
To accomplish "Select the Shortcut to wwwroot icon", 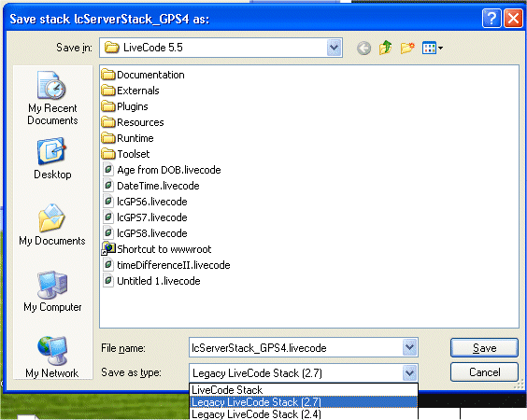I will click(108, 248).
